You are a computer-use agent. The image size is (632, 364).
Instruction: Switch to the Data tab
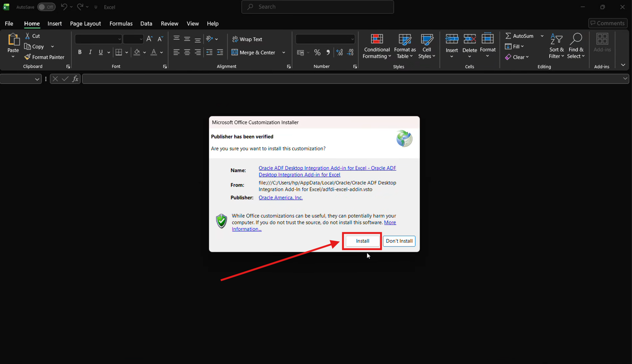point(146,23)
